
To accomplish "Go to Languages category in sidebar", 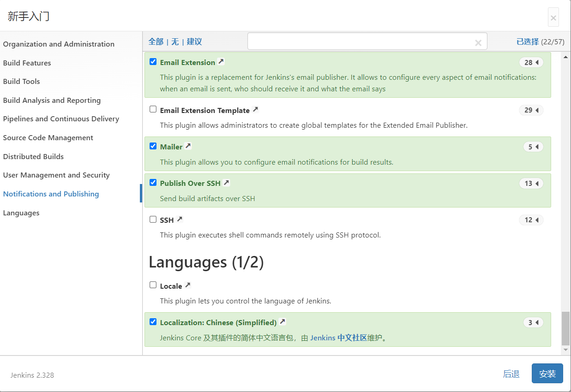I will (x=21, y=213).
